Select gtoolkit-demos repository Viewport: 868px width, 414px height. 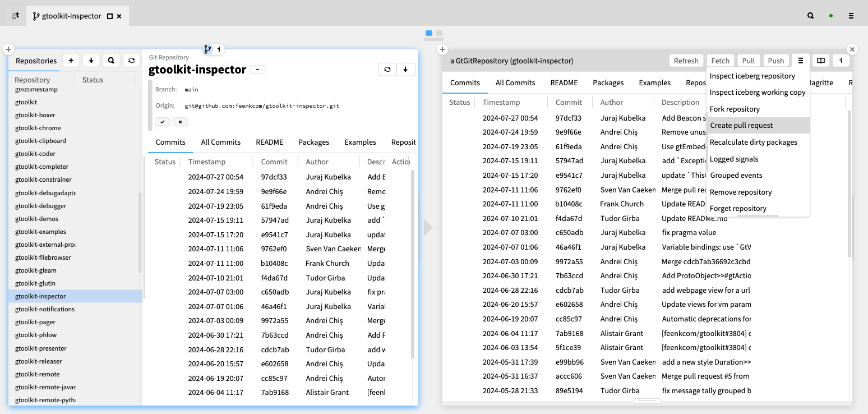coord(75,219)
